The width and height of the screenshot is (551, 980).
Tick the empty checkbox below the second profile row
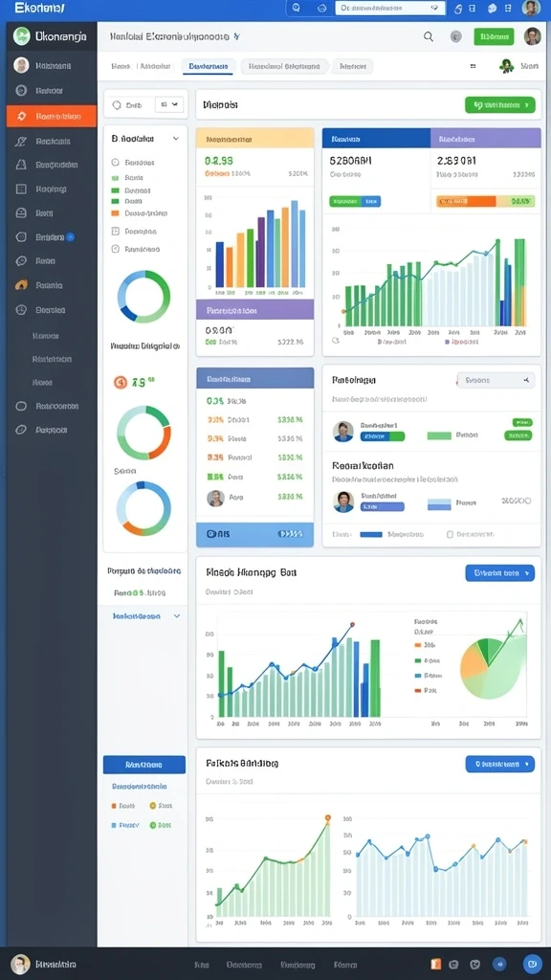tap(450, 534)
